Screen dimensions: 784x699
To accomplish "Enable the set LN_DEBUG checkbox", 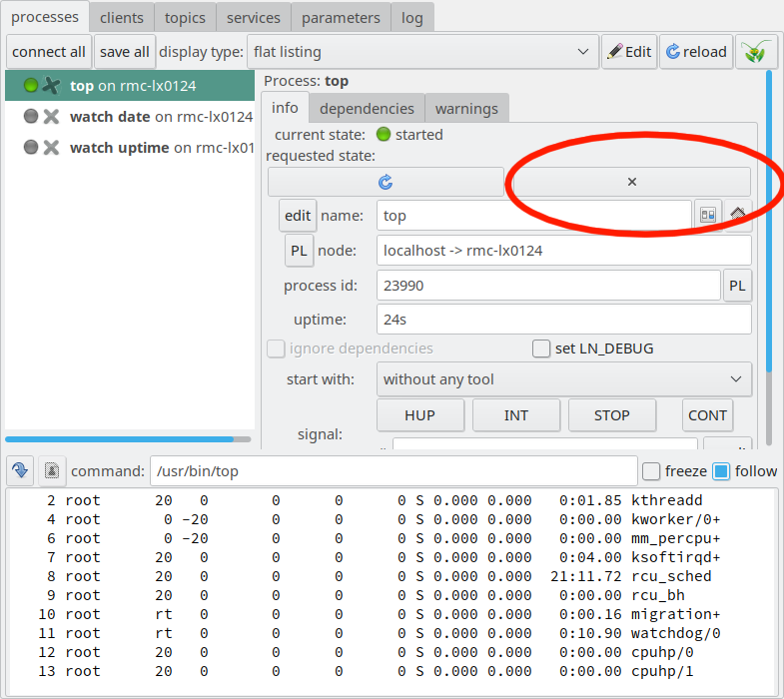I will pyautogui.click(x=541, y=349).
